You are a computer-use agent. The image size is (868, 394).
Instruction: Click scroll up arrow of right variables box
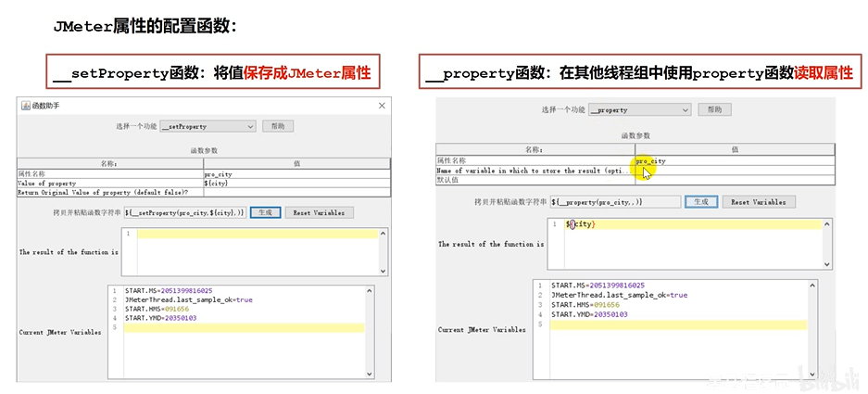[812, 285]
